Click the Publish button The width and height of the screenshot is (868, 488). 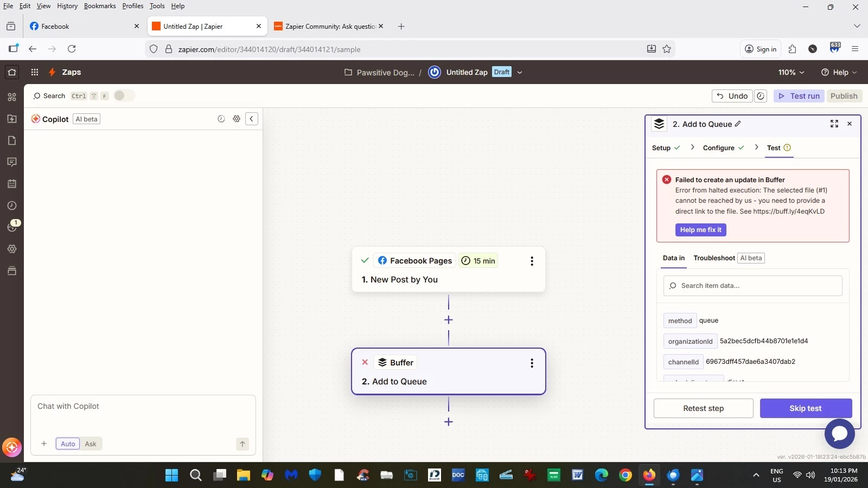[844, 96]
